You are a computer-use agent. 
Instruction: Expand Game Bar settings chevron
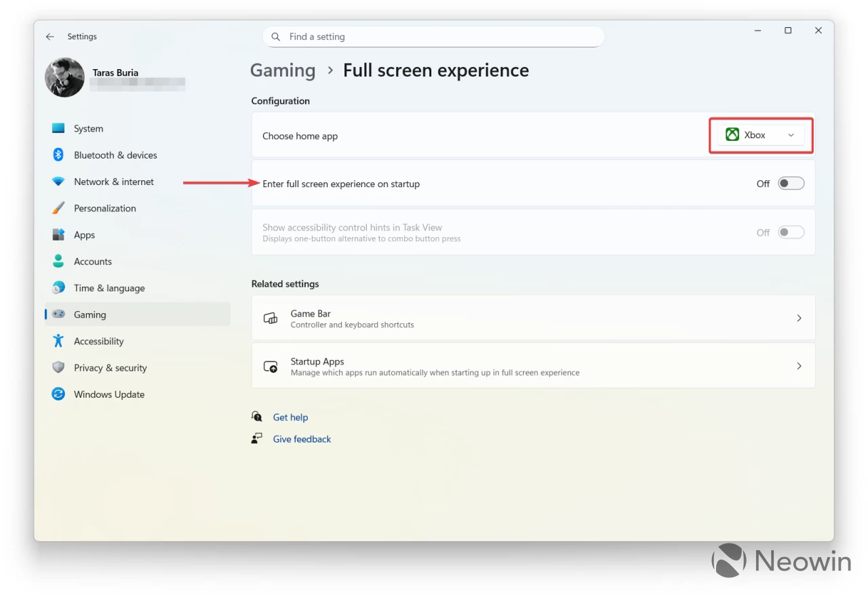[799, 318]
